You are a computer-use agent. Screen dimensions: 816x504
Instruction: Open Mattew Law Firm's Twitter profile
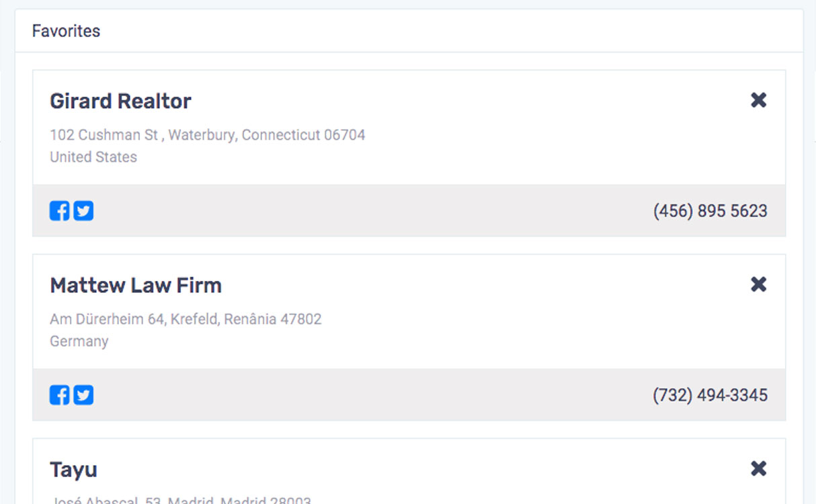tap(83, 395)
